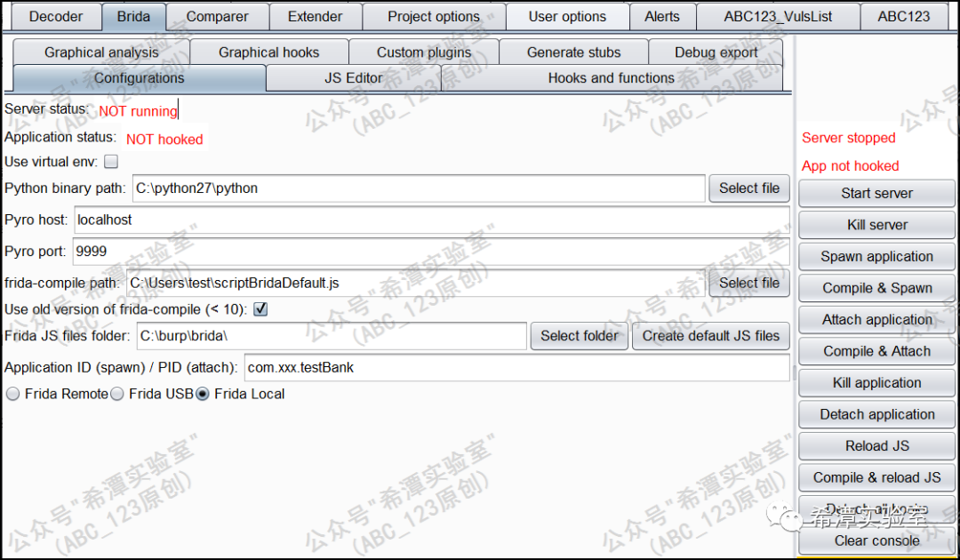Enable the Use virtual env checkbox

point(111,162)
